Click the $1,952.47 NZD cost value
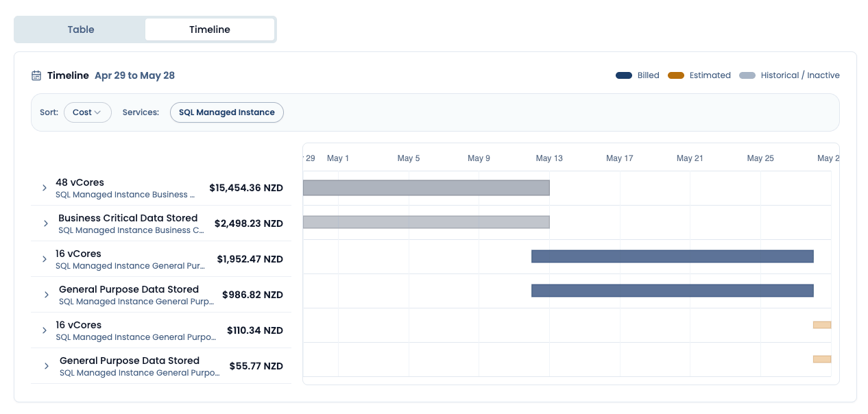The width and height of the screenshot is (868, 414). coord(250,259)
